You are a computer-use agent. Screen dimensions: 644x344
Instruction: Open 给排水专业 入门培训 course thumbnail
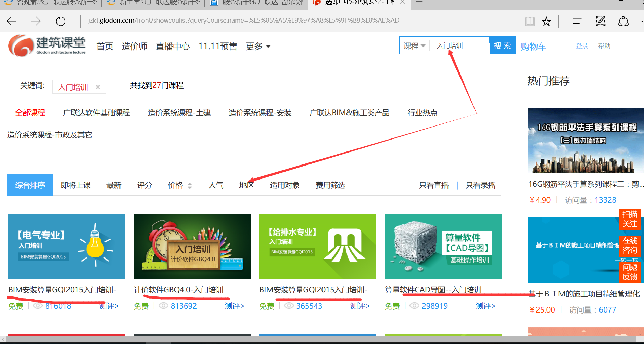click(x=317, y=247)
